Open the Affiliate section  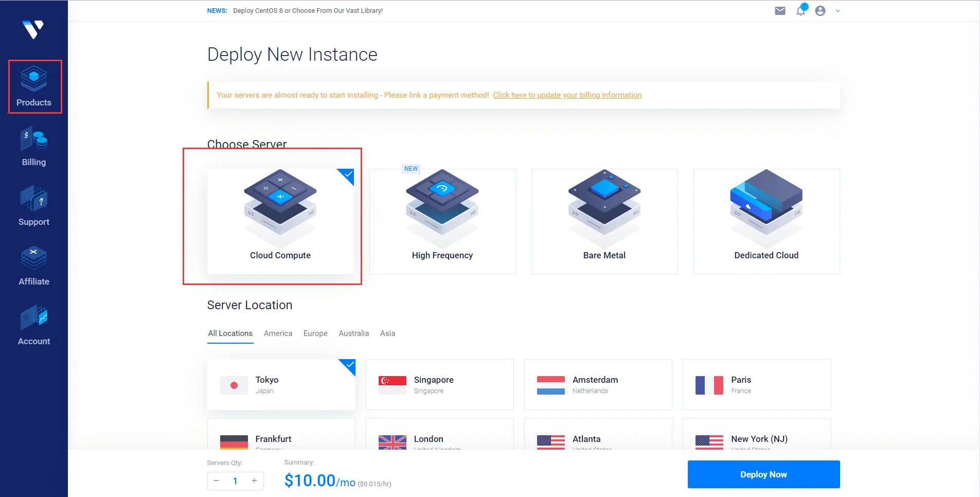tap(34, 266)
